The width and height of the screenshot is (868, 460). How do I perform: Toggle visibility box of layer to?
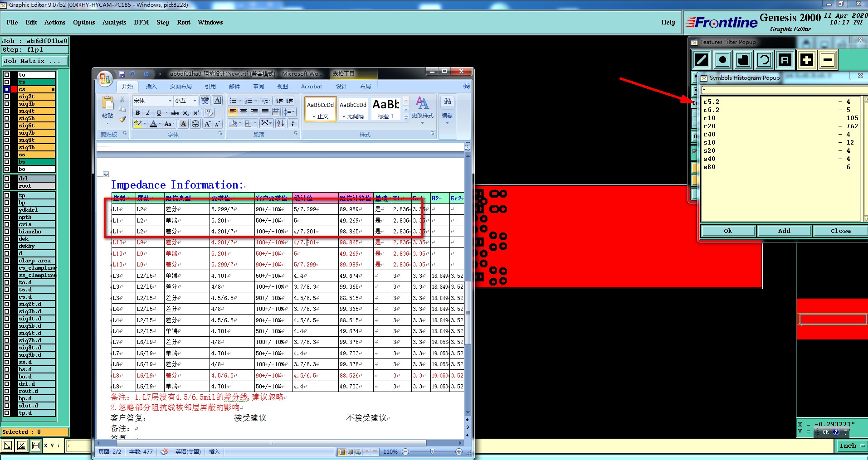point(7,75)
